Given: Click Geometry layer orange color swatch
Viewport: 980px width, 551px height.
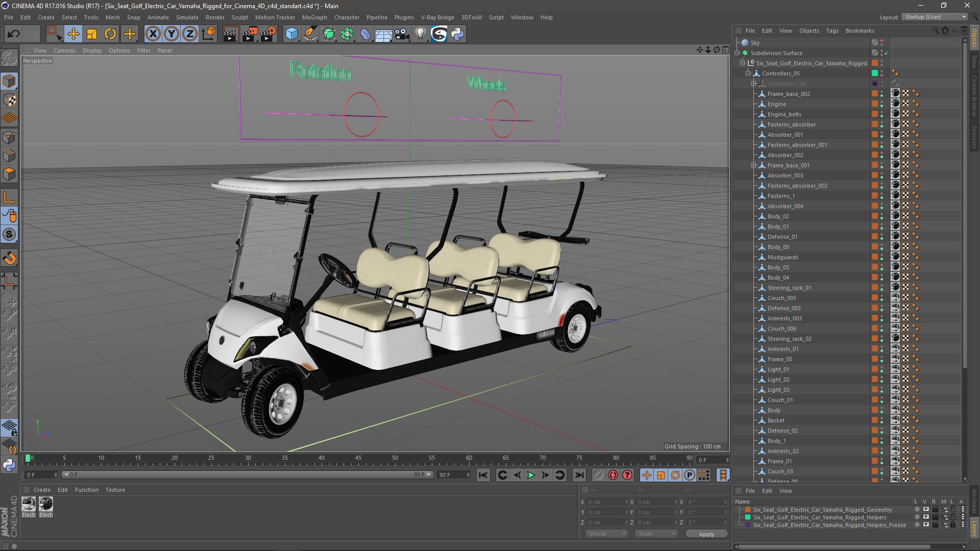Looking at the screenshot, I should [x=748, y=510].
